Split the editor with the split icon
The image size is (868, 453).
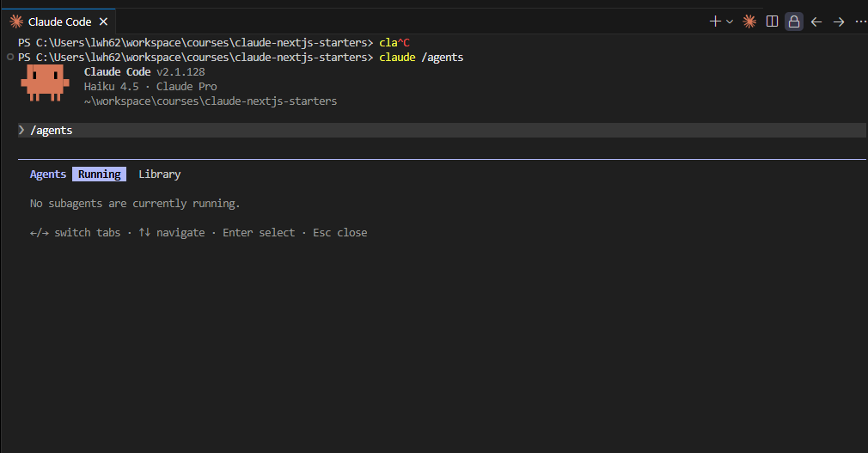coord(772,21)
